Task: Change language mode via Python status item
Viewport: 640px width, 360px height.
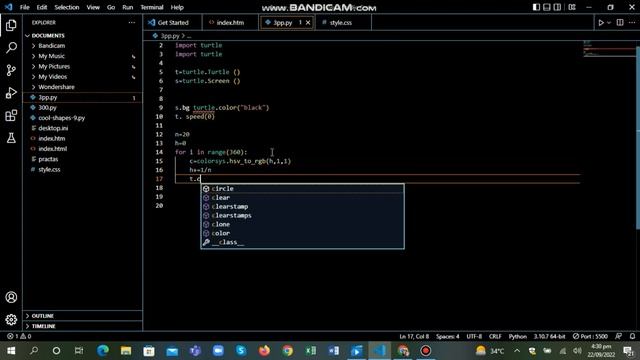Action: coord(518,336)
